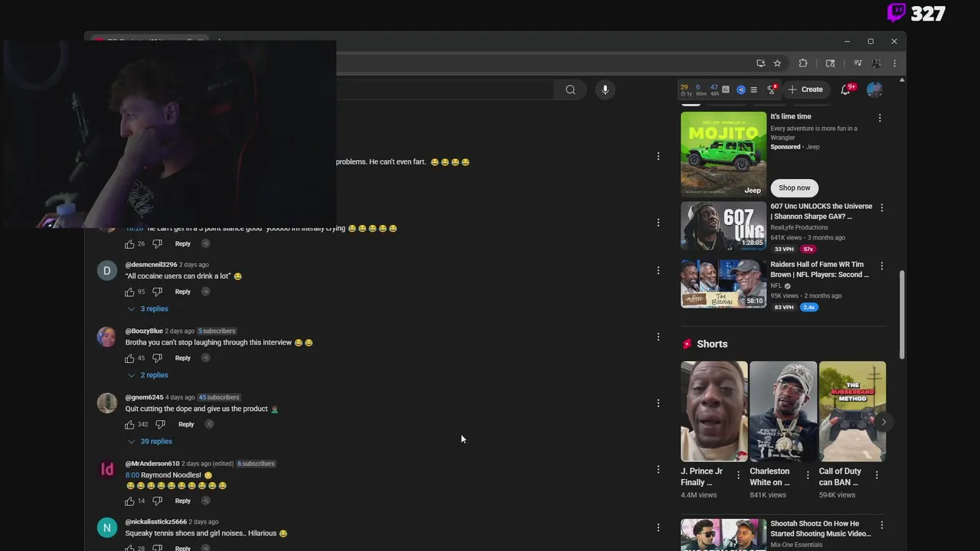Start voice search with microphone icon
This screenshot has width=980, height=551.
pos(605,90)
